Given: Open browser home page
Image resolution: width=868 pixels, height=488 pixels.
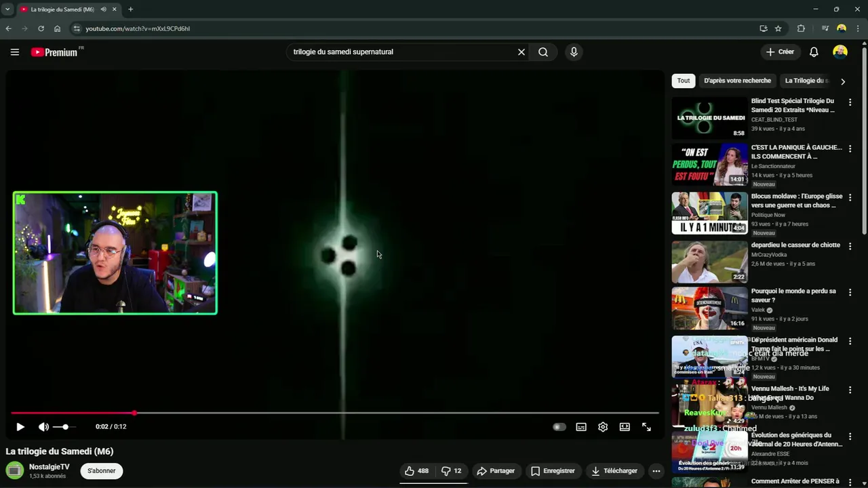Looking at the screenshot, I should tap(57, 28).
